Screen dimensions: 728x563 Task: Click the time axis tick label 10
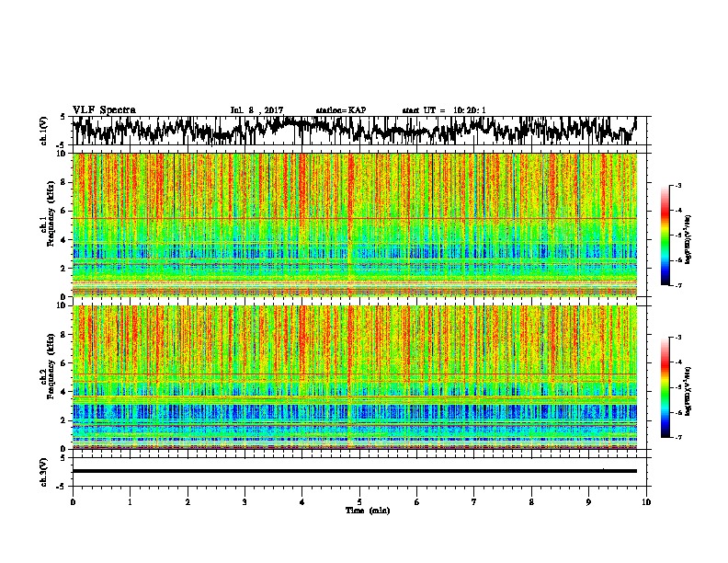(x=646, y=502)
